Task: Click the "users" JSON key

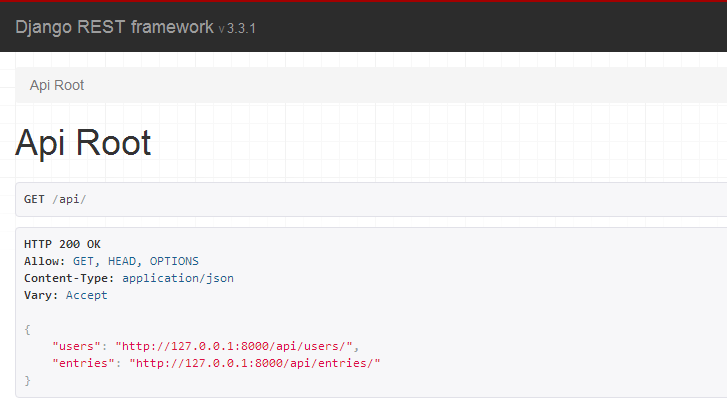Action: (x=77, y=346)
